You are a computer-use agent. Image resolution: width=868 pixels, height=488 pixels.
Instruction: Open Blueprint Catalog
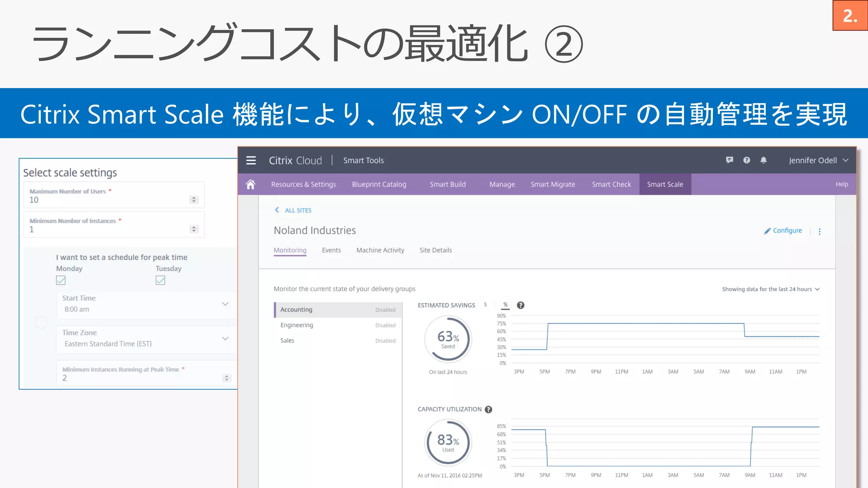(379, 184)
